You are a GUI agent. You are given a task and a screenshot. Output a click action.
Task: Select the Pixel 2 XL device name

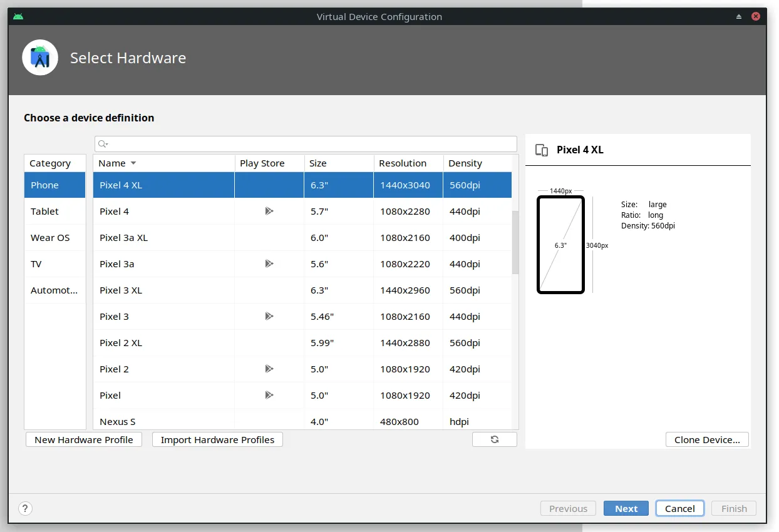click(121, 343)
